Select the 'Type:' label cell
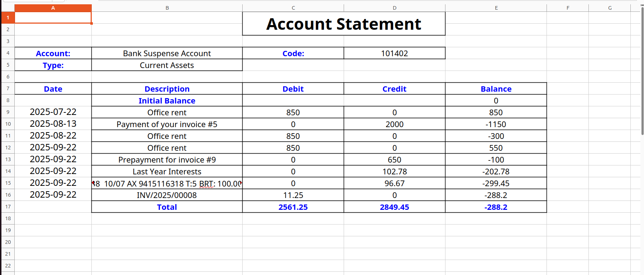644x275 pixels. pos(53,65)
